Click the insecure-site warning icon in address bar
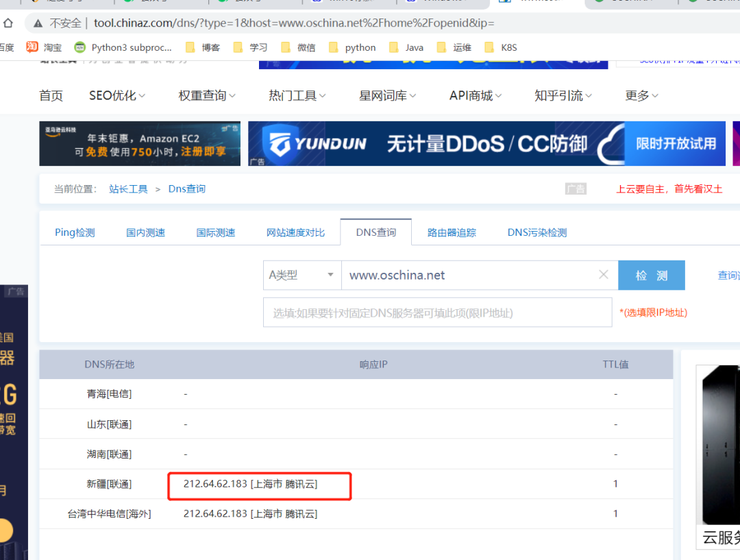 click(x=38, y=23)
